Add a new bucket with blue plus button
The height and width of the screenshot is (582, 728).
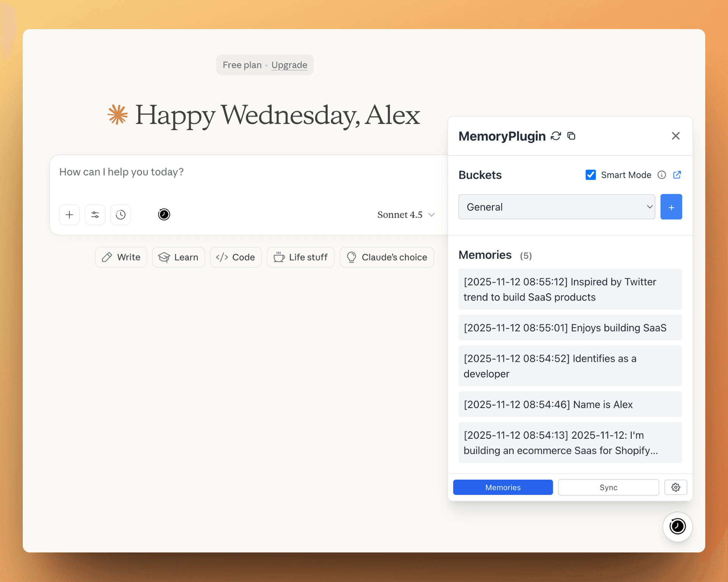click(671, 207)
